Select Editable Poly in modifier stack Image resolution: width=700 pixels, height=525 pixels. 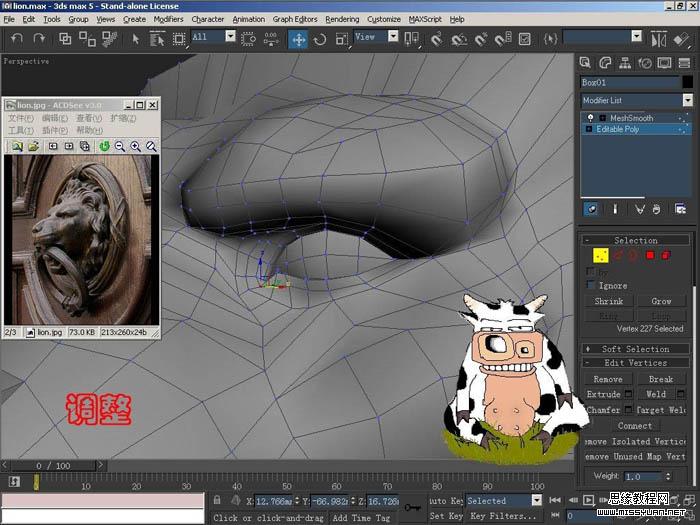(617, 129)
